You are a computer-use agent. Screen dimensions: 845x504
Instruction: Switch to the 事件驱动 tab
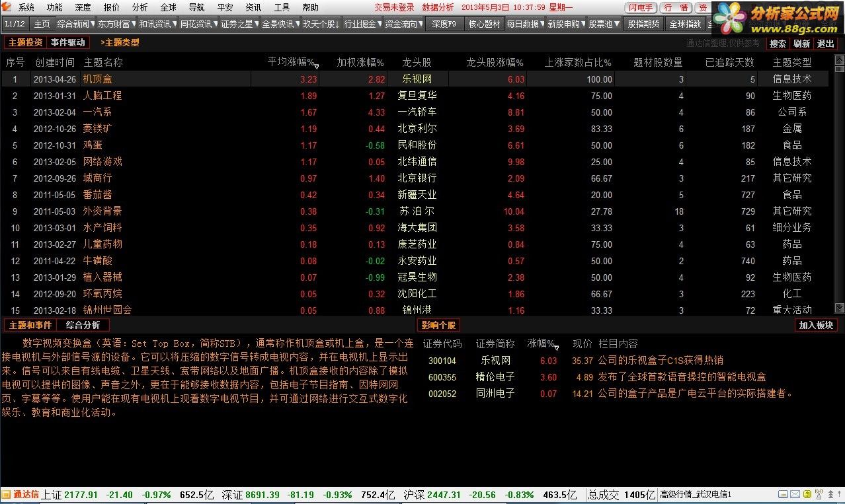[x=68, y=42]
